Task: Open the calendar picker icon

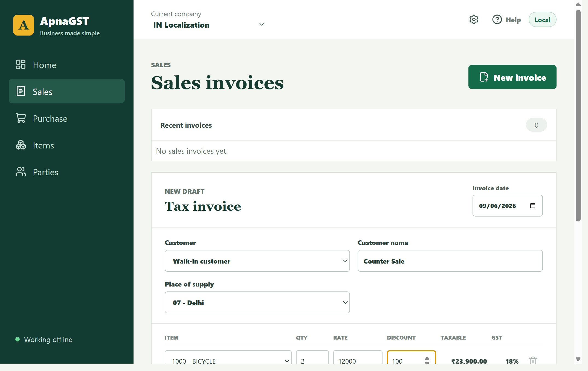Action: pyautogui.click(x=533, y=206)
